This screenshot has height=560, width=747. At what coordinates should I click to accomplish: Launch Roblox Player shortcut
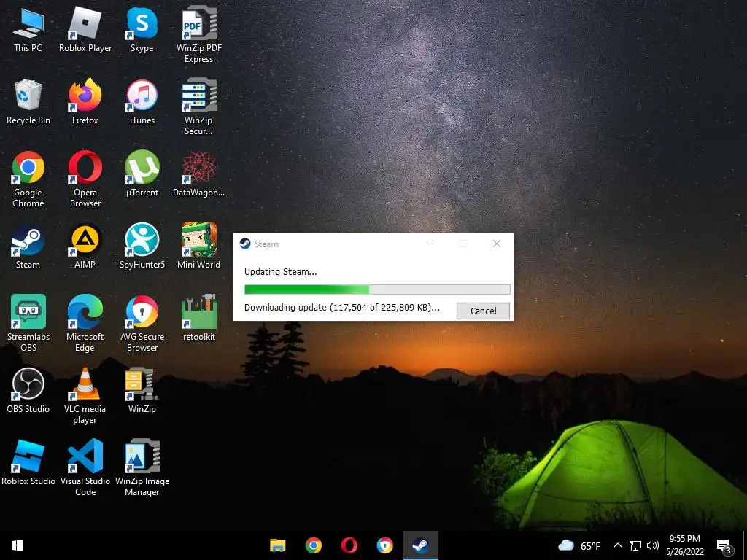click(x=85, y=29)
